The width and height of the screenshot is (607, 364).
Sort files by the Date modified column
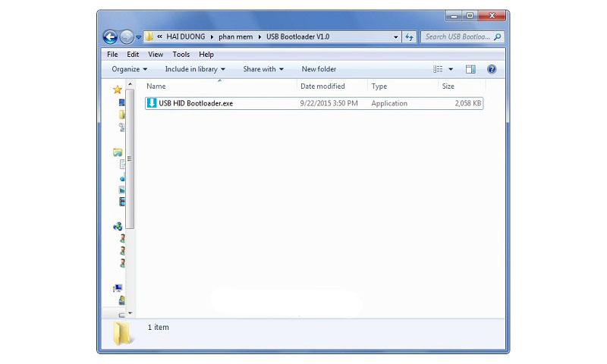coord(322,86)
